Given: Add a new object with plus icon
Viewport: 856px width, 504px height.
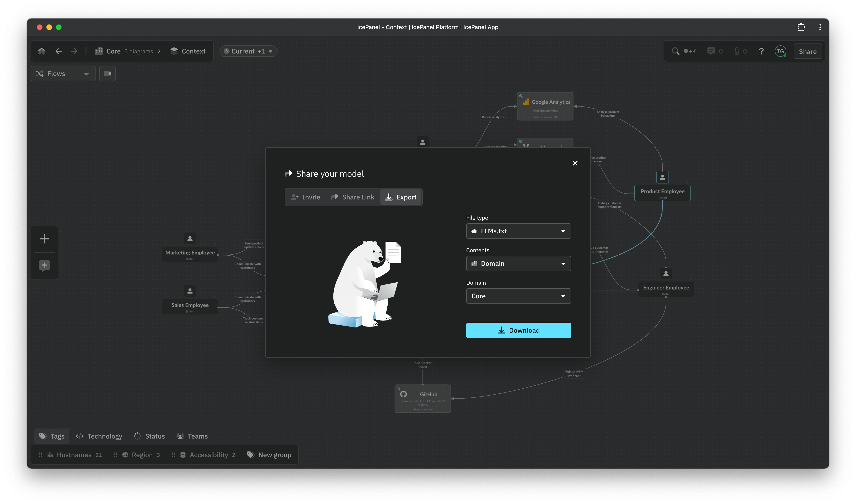Looking at the screenshot, I should coord(44,239).
